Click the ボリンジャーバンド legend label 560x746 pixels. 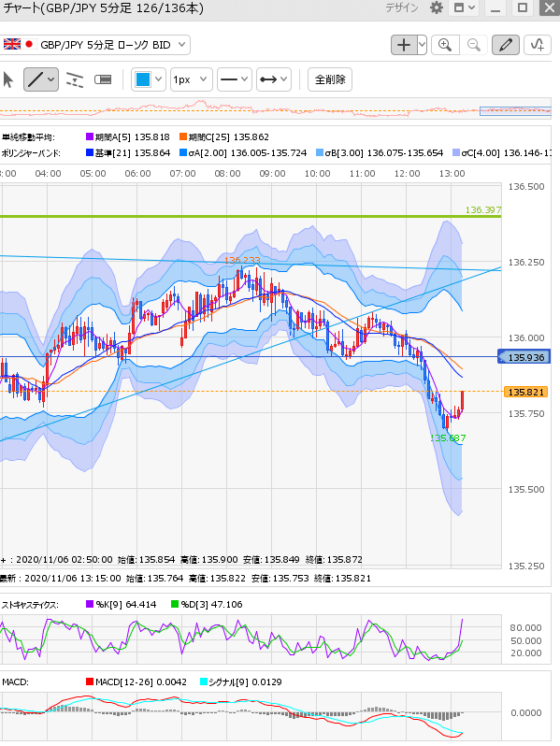[x=31, y=153]
